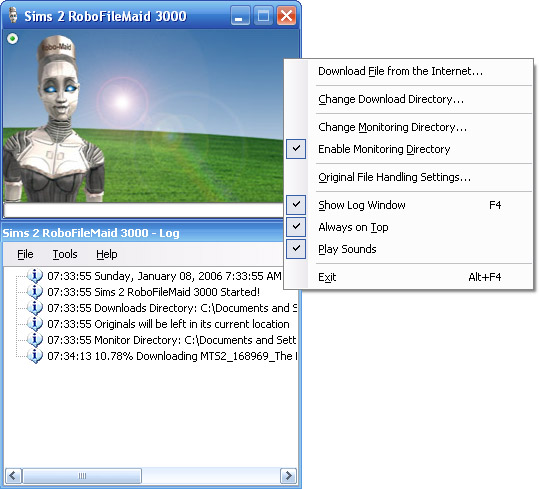Select log line 'Sims 2 RoboFileMaid 3000 Started!'
This screenshot has width=539, height=489.
(153, 292)
